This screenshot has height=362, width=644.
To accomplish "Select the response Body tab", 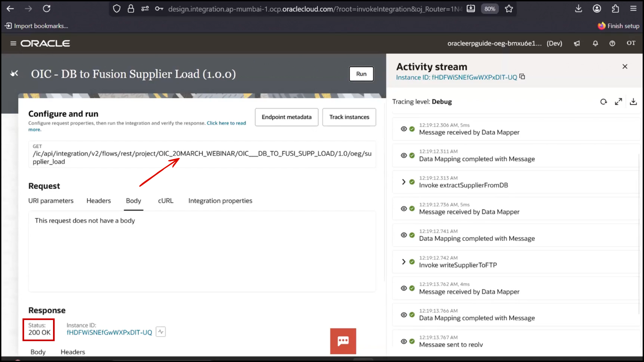I will 38,352.
